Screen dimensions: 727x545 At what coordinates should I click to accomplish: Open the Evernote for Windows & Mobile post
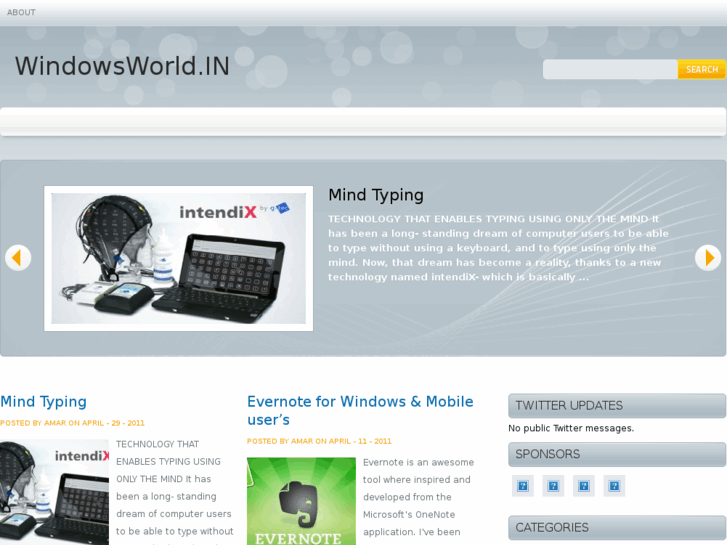point(360,410)
